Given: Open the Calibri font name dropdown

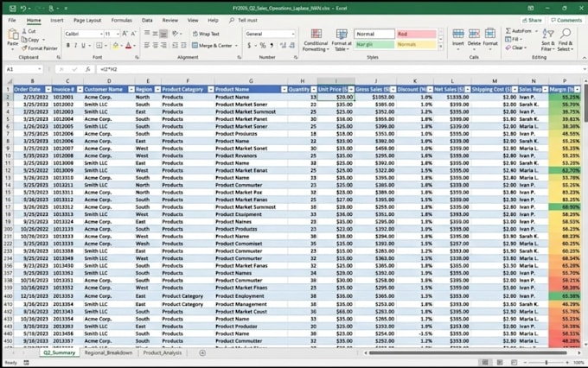Looking at the screenshot, I should click(x=101, y=34).
